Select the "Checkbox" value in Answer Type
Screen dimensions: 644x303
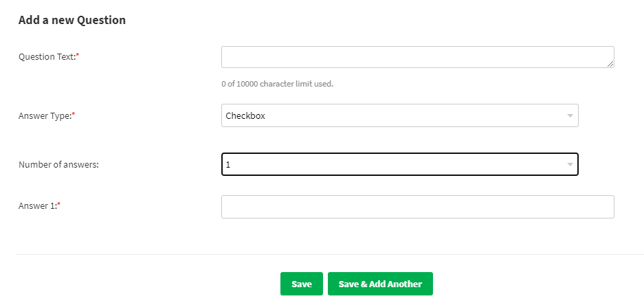point(245,116)
